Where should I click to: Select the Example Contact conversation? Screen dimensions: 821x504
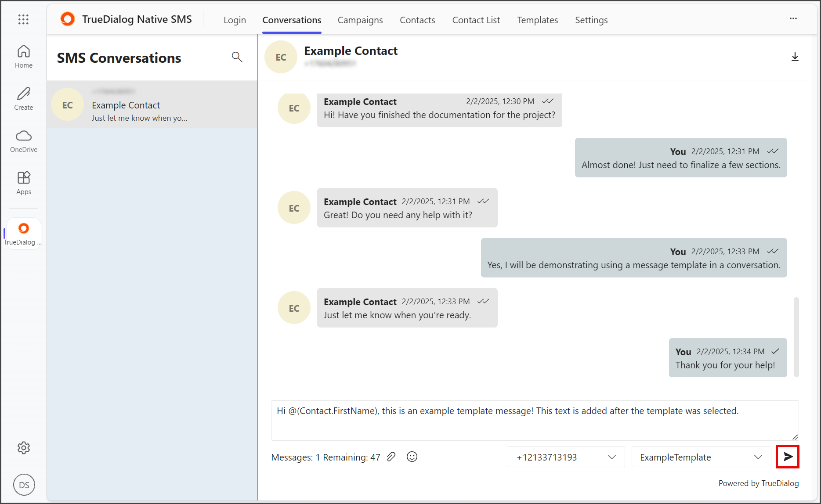(152, 104)
